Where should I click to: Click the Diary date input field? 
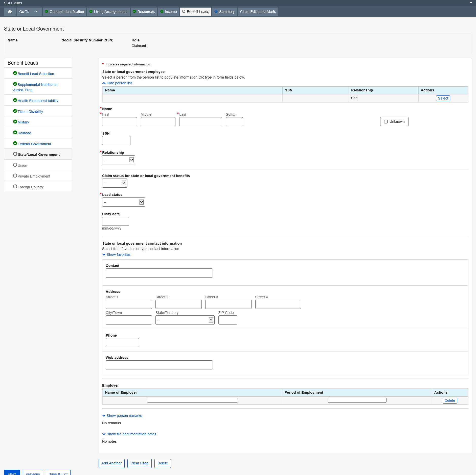point(115,221)
